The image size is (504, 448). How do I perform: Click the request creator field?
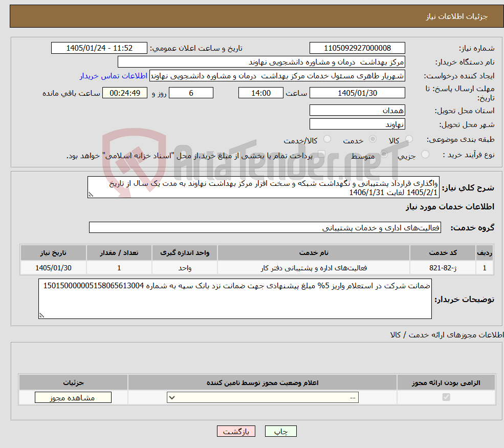click(x=277, y=76)
